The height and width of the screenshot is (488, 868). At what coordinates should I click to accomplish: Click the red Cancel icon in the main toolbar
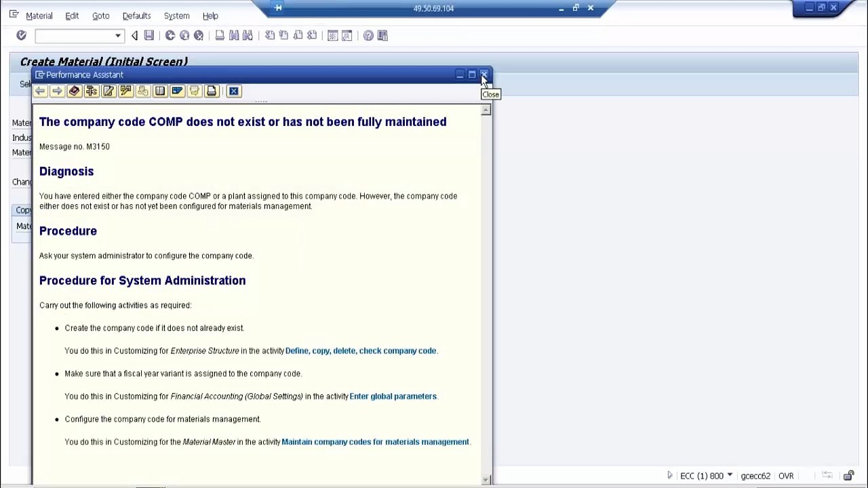[199, 35]
